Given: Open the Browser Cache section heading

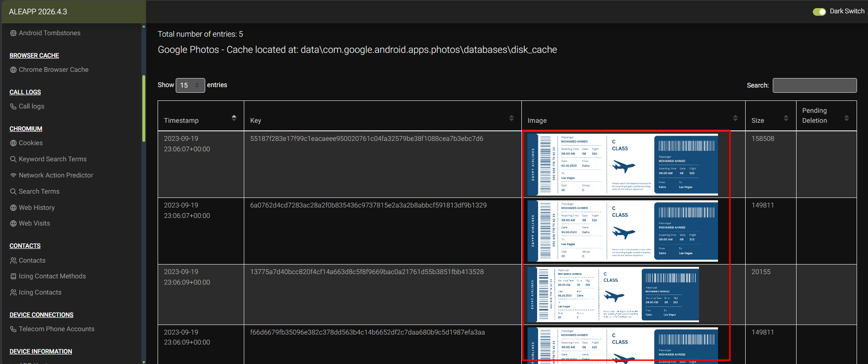Looking at the screenshot, I should click(x=34, y=56).
